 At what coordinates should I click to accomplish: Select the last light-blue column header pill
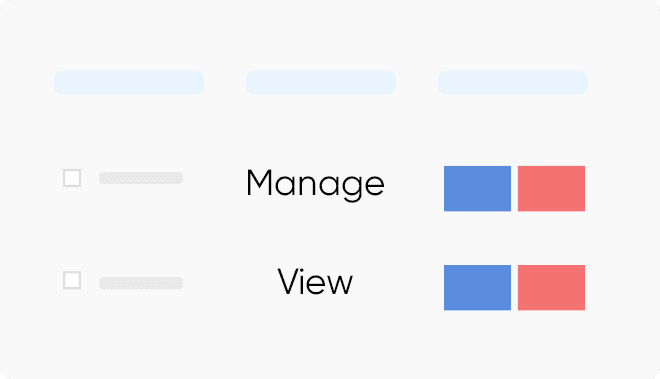point(513,83)
